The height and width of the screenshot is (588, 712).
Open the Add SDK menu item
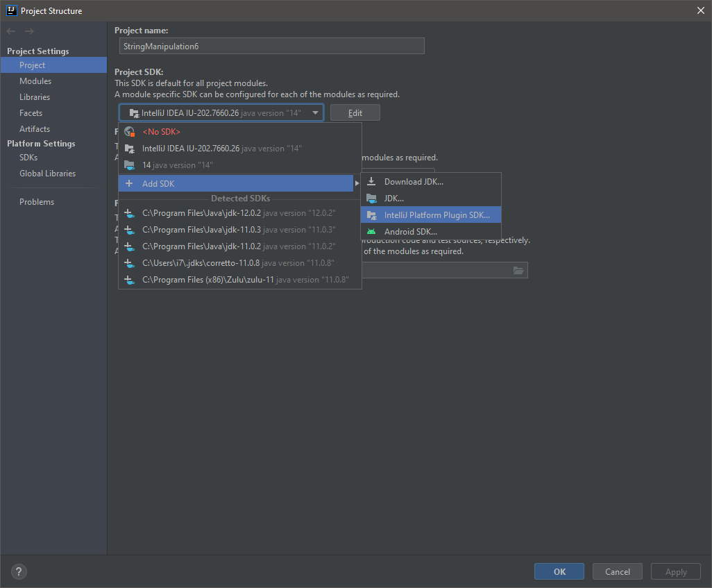click(x=236, y=183)
